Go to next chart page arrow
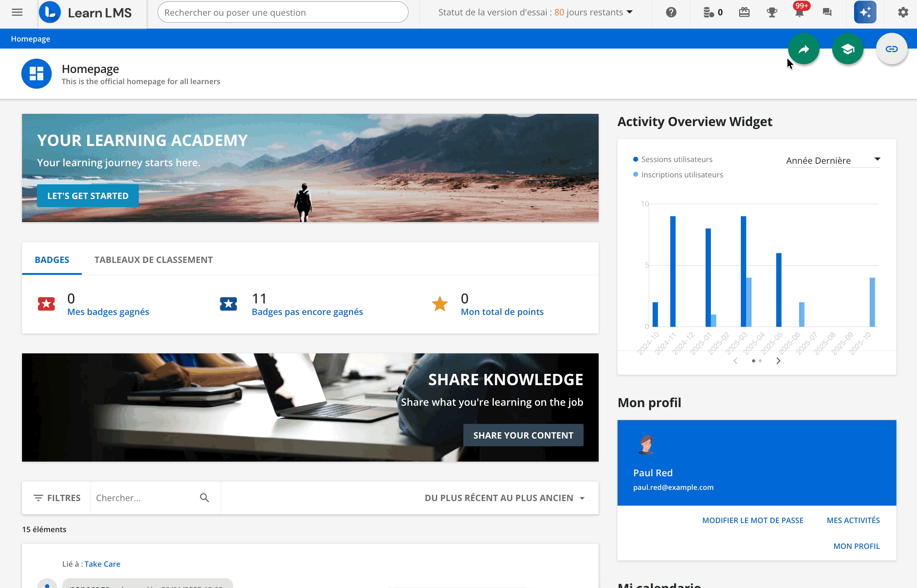The image size is (917, 588). coord(778,361)
